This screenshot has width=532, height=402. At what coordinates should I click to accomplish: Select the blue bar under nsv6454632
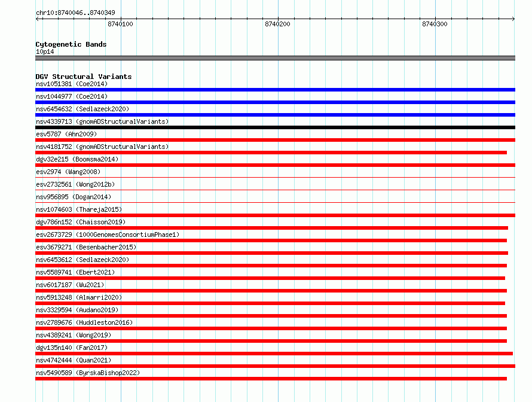pos(275,115)
